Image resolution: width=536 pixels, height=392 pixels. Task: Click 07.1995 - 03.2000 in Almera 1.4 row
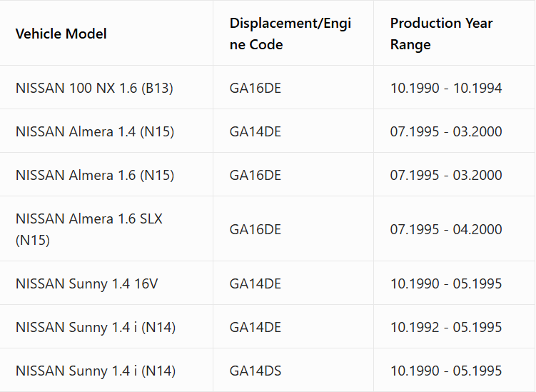pyautogui.click(x=446, y=131)
